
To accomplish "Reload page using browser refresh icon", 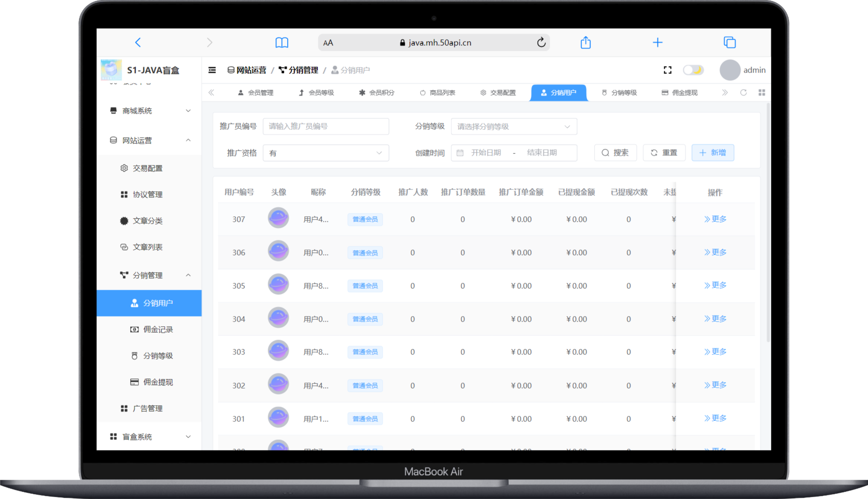I will coord(541,43).
